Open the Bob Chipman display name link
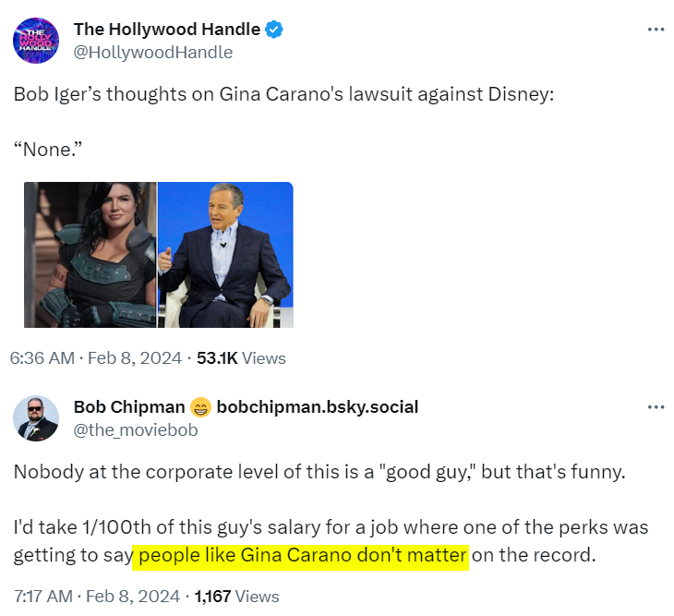 (x=128, y=407)
